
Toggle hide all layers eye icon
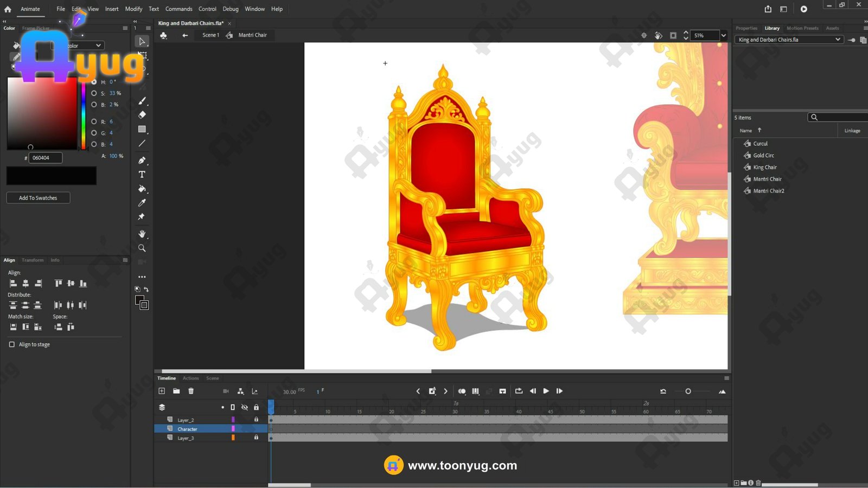244,407
